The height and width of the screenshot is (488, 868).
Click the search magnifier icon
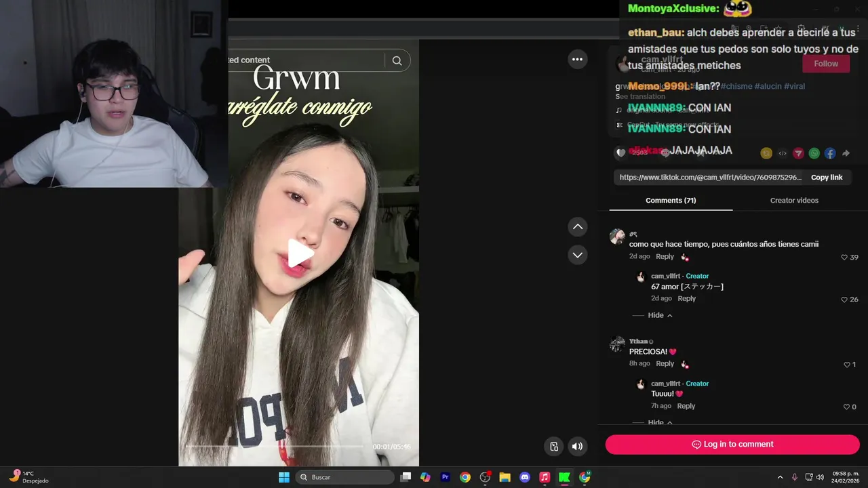(397, 60)
